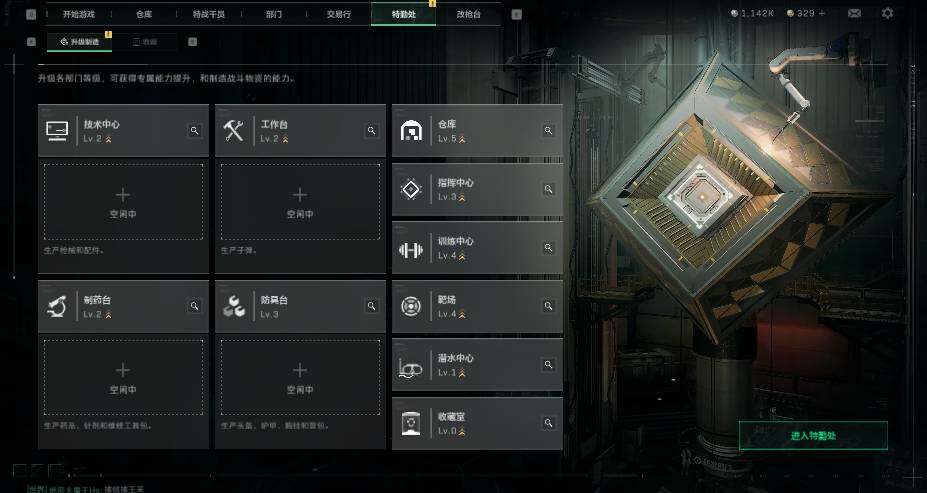Image resolution: width=927 pixels, height=493 pixels.
Task: Add production in 技术中心 idle slot
Action: pyautogui.click(x=123, y=202)
